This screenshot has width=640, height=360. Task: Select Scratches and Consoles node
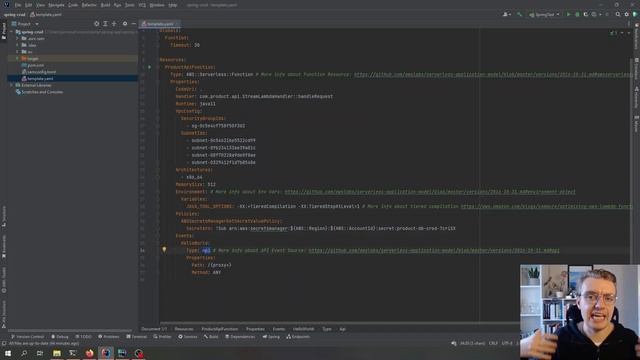39,92
